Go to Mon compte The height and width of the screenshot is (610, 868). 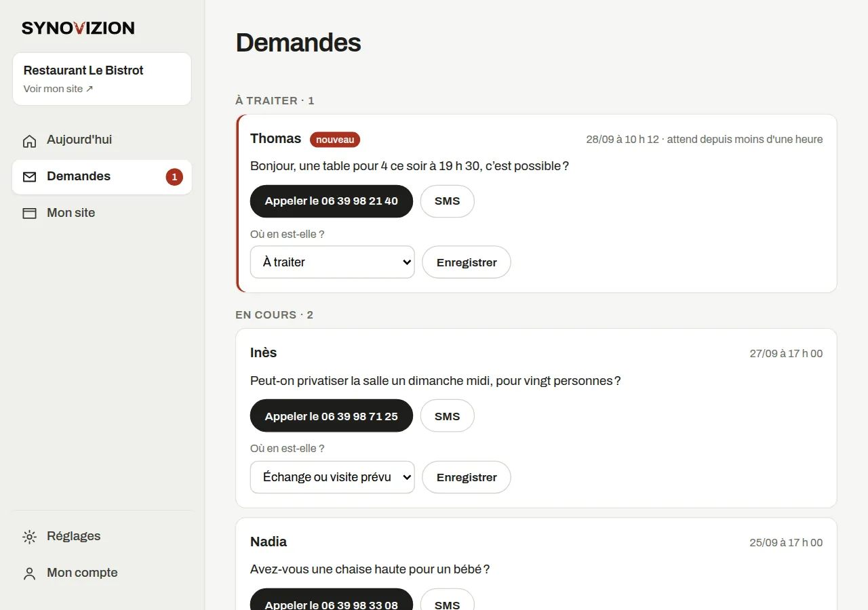click(102, 573)
